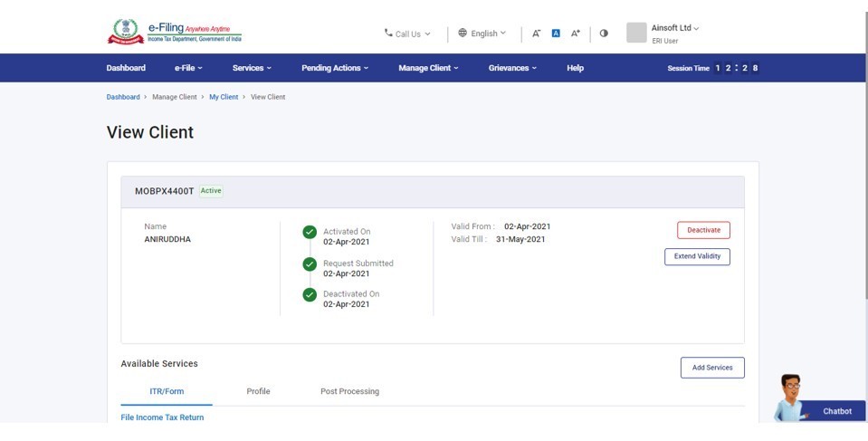The width and height of the screenshot is (868, 441).
Task: Switch to the Post Processing tab
Action: pos(349,391)
